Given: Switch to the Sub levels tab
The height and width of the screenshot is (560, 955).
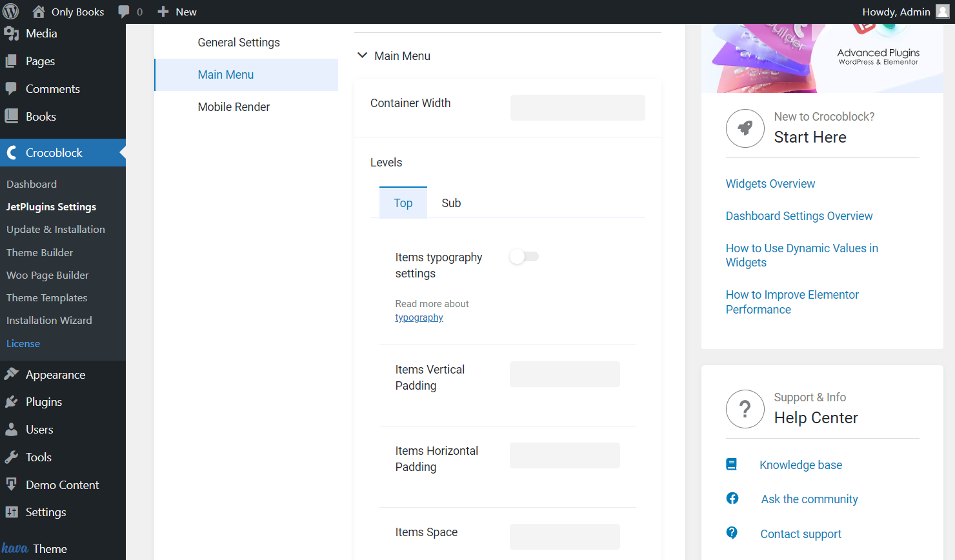Looking at the screenshot, I should click(451, 203).
